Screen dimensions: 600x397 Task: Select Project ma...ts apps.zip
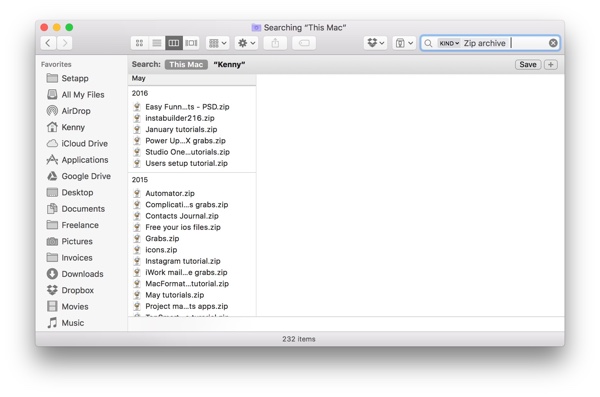pos(187,306)
